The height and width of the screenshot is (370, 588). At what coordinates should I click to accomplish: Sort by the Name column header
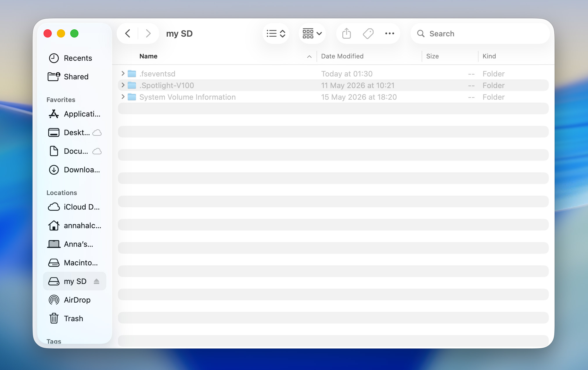tap(148, 56)
